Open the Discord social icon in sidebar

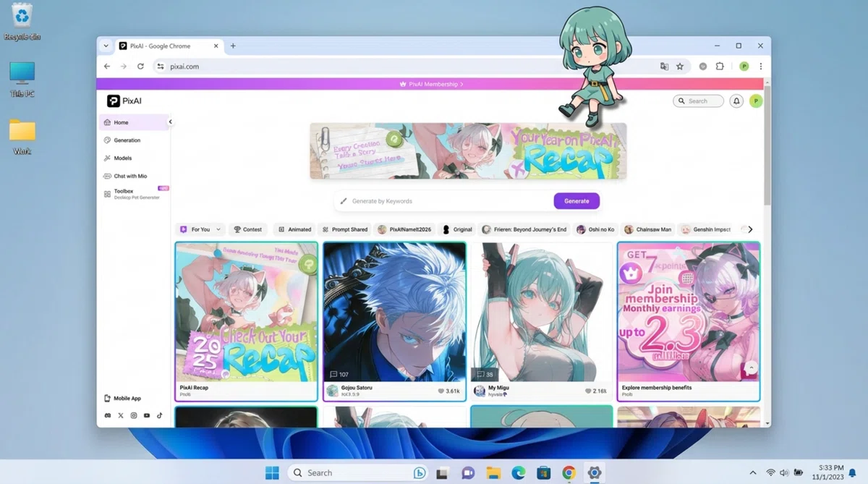(108, 415)
